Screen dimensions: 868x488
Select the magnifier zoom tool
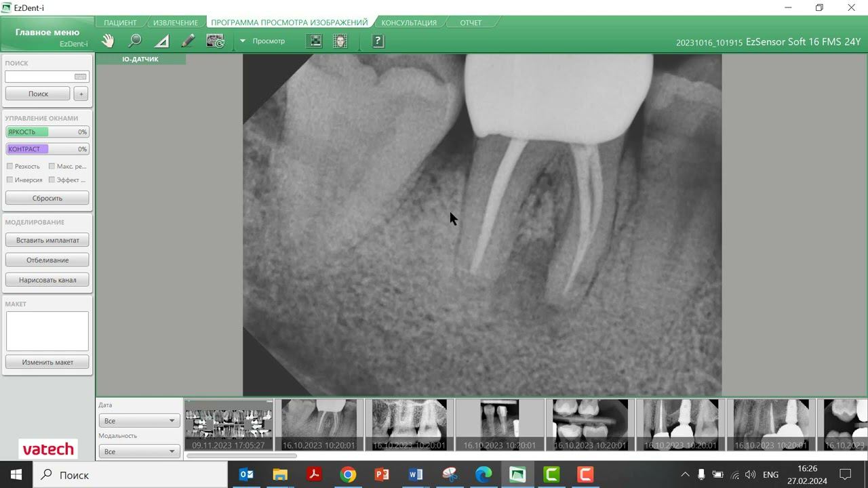pyautogui.click(x=135, y=41)
